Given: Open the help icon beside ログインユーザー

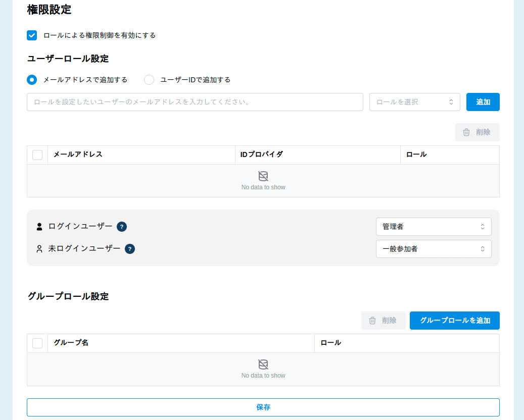Looking at the screenshot, I should [121, 227].
